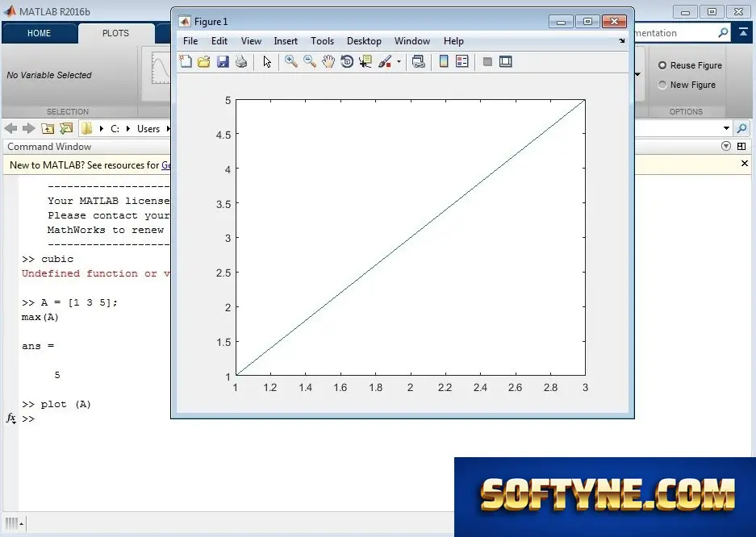Image resolution: width=756 pixels, height=537 pixels.
Task: Activate the Rotate 3D tool
Action: 347,61
